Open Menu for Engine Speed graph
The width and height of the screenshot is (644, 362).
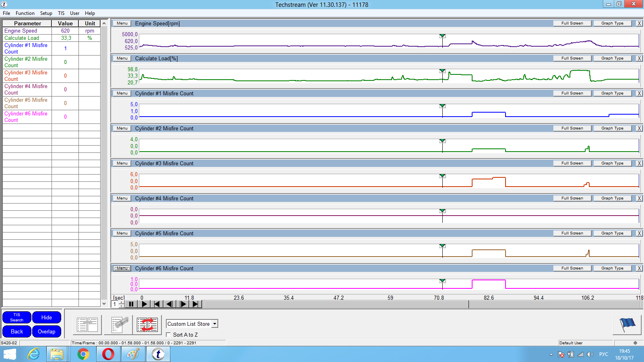click(122, 23)
